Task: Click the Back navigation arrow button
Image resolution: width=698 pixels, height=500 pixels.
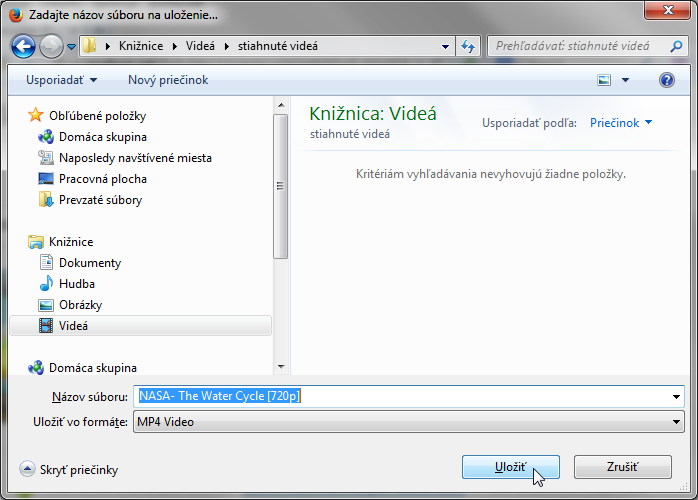Action: tap(23, 46)
